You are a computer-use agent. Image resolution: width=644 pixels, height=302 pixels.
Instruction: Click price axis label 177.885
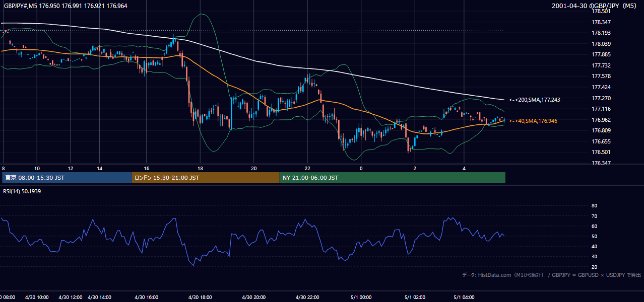601,54
